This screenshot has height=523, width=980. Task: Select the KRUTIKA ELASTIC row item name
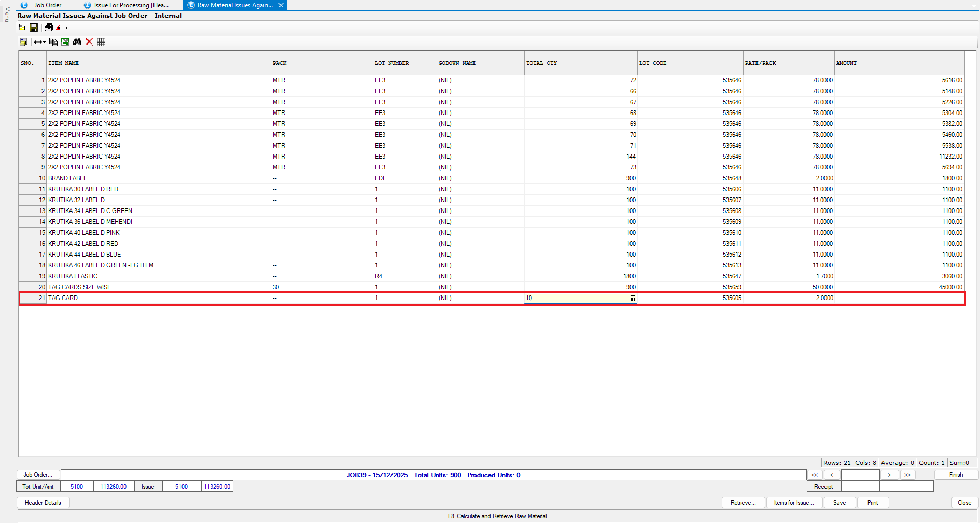point(73,276)
